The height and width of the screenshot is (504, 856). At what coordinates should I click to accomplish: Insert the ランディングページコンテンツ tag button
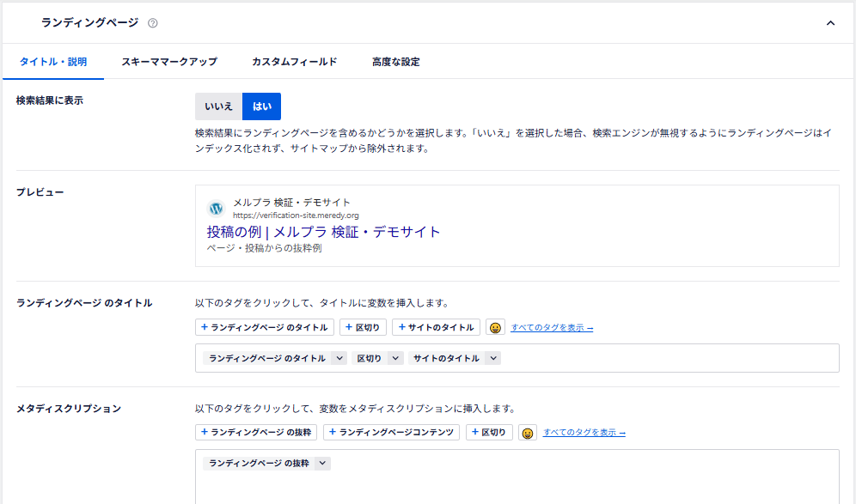click(x=391, y=433)
